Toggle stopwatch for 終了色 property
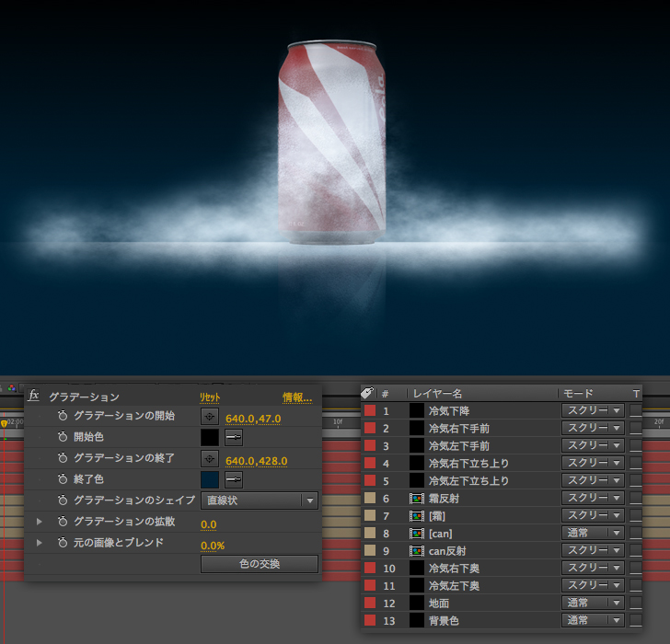Image resolution: width=670 pixels, height=644 pixels. [x=63, y=479]
